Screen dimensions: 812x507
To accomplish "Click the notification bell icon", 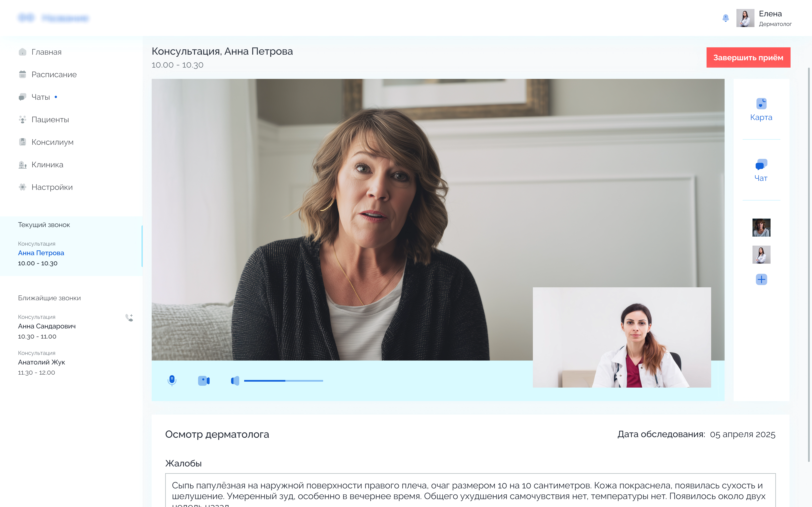I will 725,18.
